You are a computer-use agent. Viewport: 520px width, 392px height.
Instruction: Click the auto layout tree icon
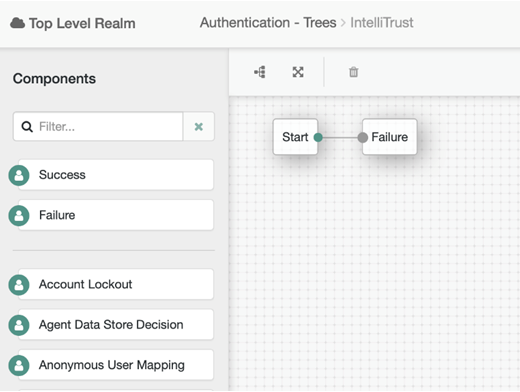260,72
